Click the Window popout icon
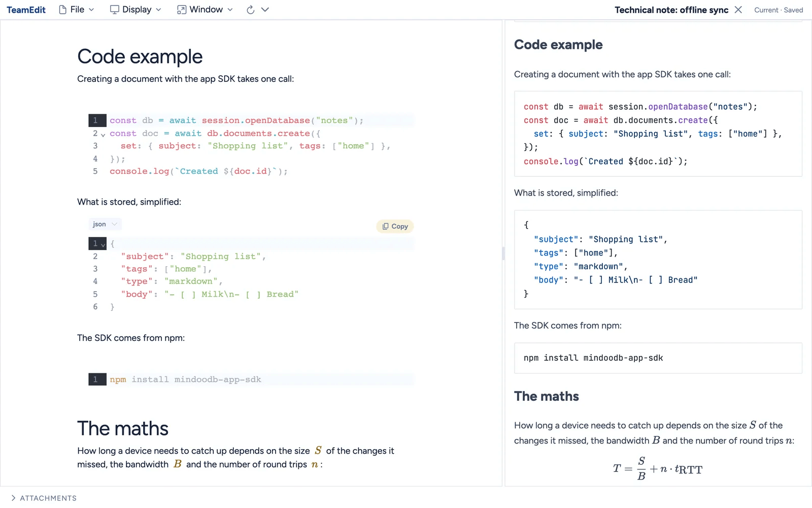This screenshot has width=812, height=508. (181, 10)
